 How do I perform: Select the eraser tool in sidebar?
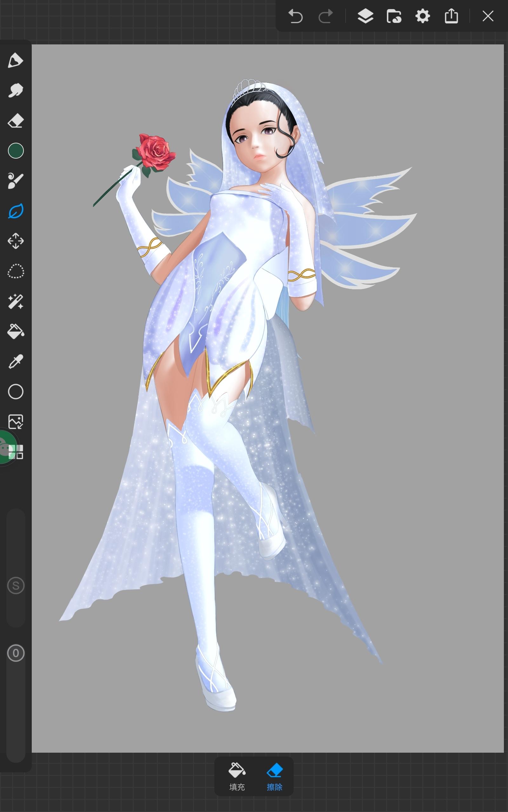tap(16, 121)
